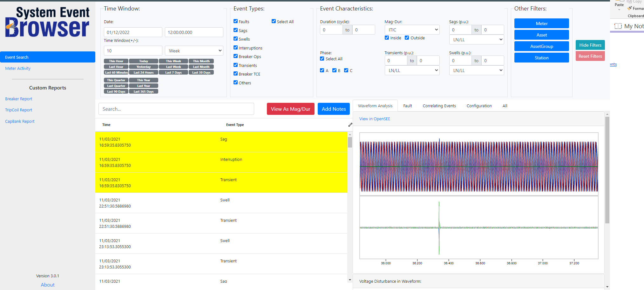644x290 pixels.
Task: Click the View As Mag/Dur button
Action: (291, 109)
